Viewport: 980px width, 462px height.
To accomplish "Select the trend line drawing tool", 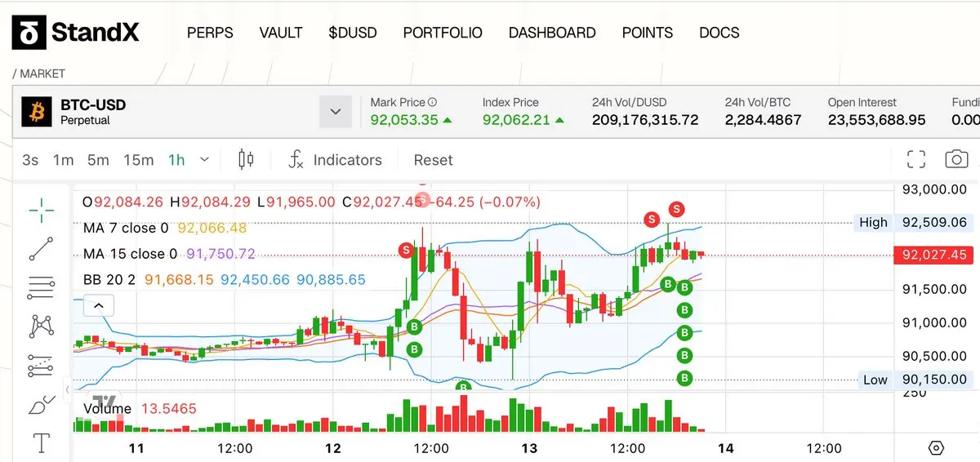I will click(x=41, y=249).
